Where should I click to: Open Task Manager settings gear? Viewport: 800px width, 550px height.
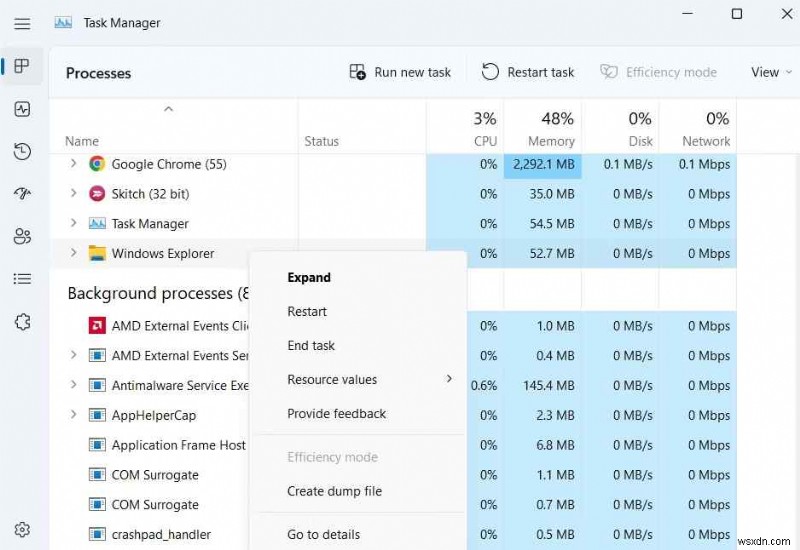coord(22,529)
